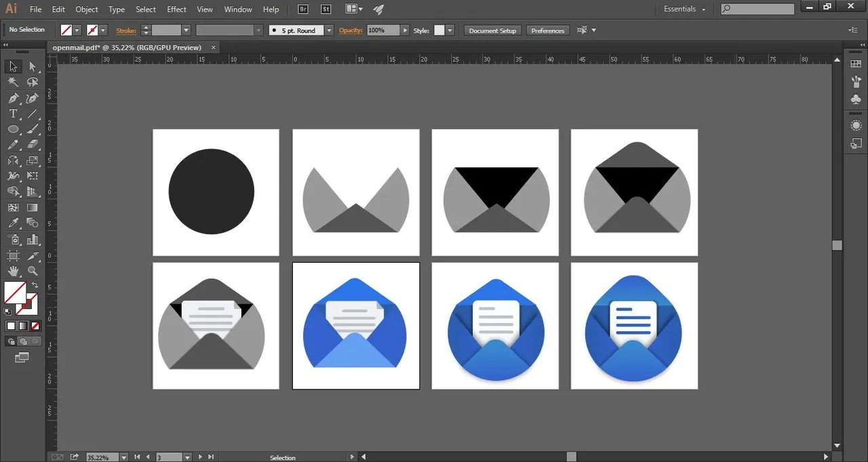
Task: Open the stroke color dropdown arrow
Action: tap(103, 30)
